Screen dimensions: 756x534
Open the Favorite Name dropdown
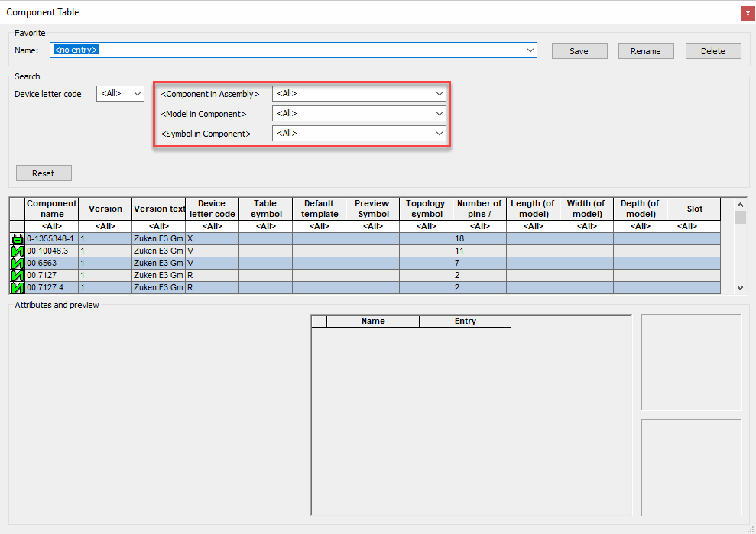[x=530, y=50]
